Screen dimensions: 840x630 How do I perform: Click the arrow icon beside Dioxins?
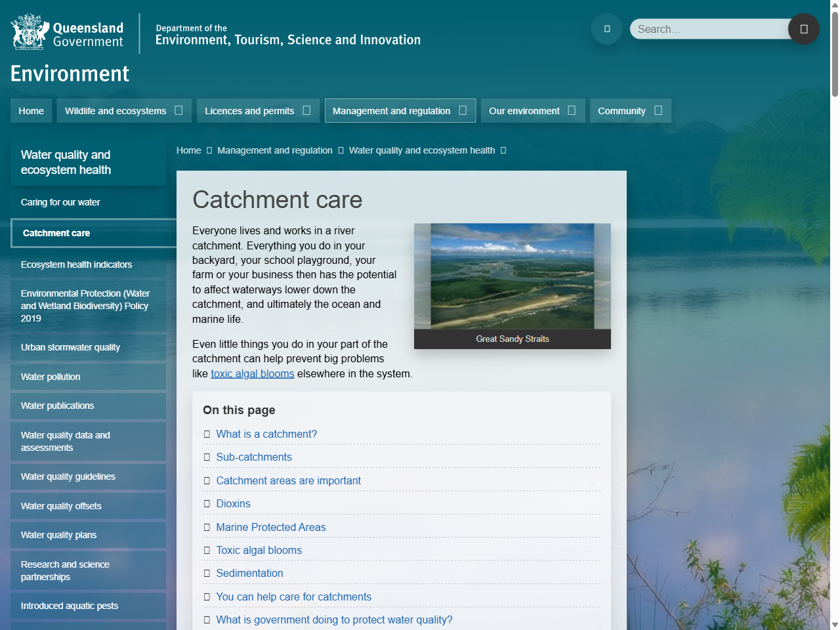click(207, 504)
